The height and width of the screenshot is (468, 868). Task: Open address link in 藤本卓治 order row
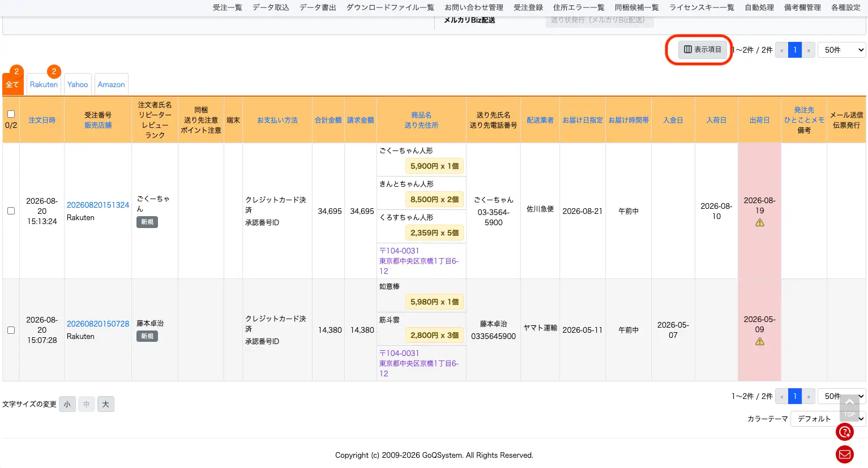click(419, 363)
